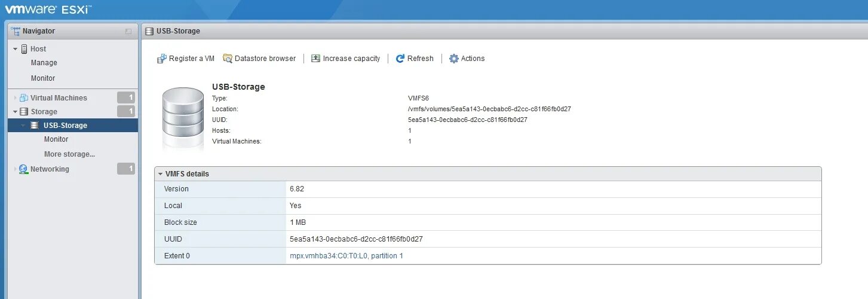Click the Refresh button label

(x=421, y=59)
